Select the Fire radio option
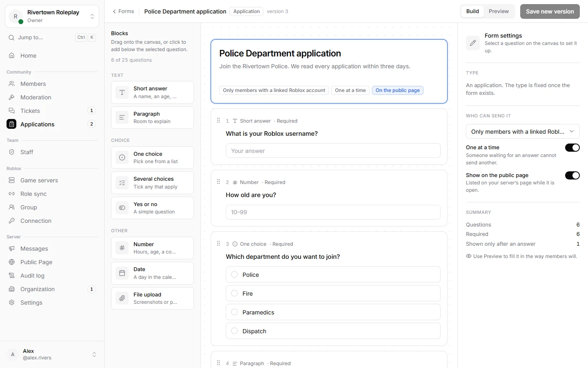588x368 pixels. click(234, 293)
